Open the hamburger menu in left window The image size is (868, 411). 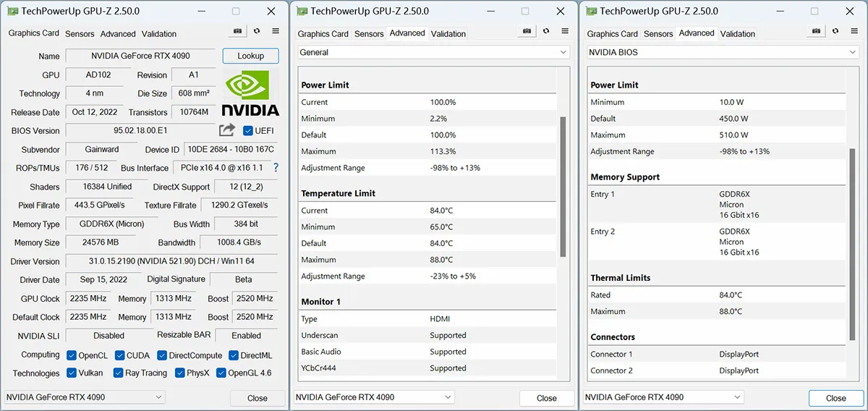(276, 31)
